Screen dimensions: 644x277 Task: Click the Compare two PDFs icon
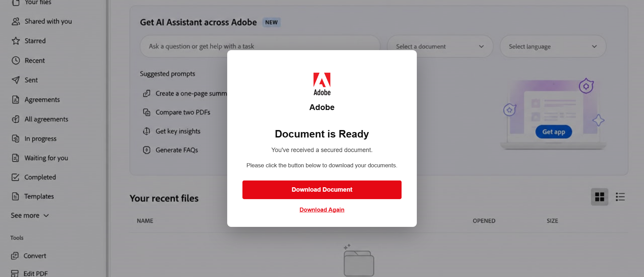147,112
